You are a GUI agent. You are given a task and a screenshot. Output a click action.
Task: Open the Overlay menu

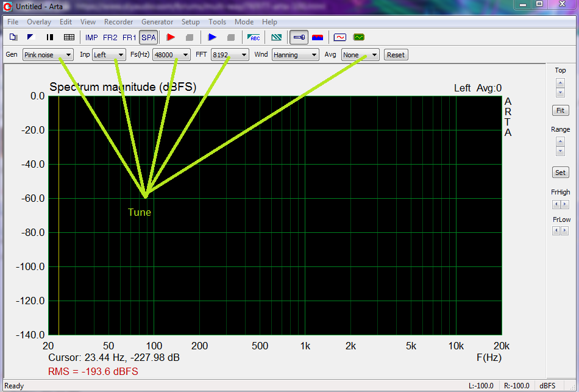tap(39, 22)
